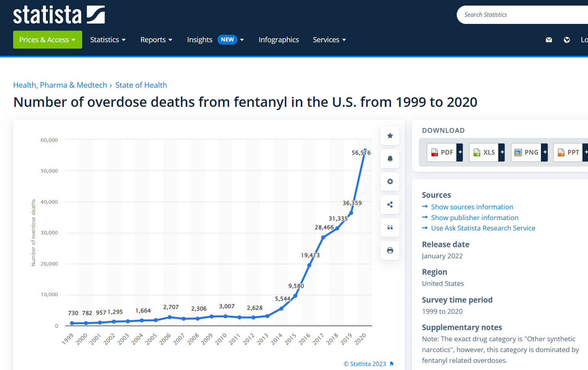Open the mail envelope icon in header
The width and height of the screenshot is (588, 370).
tap(549, 40)
